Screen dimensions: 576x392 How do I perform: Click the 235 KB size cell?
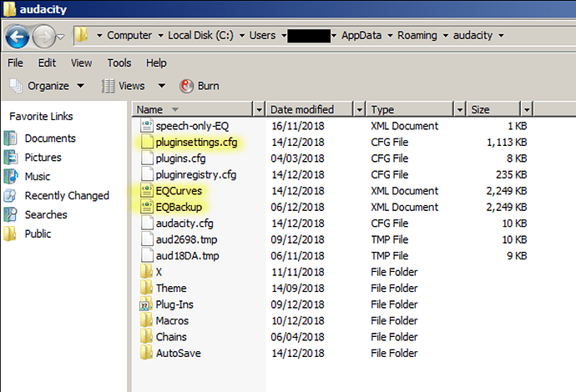click(512, 174)
